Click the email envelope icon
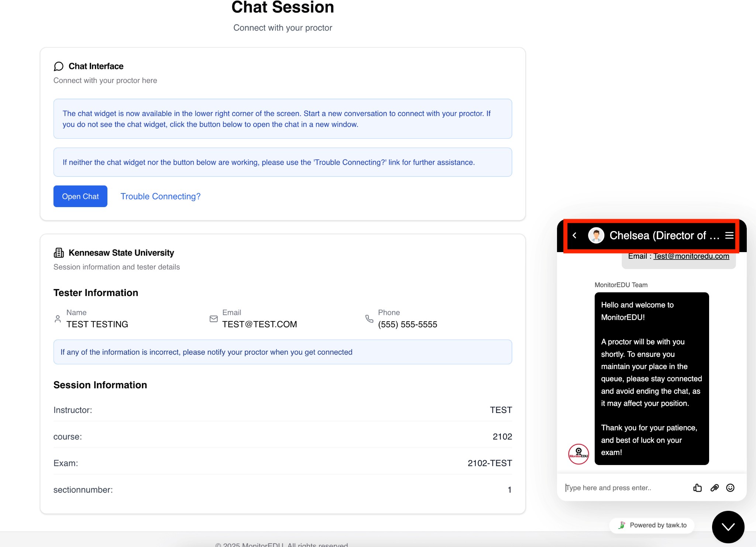756x547 pixels. (x=213, y=319)
